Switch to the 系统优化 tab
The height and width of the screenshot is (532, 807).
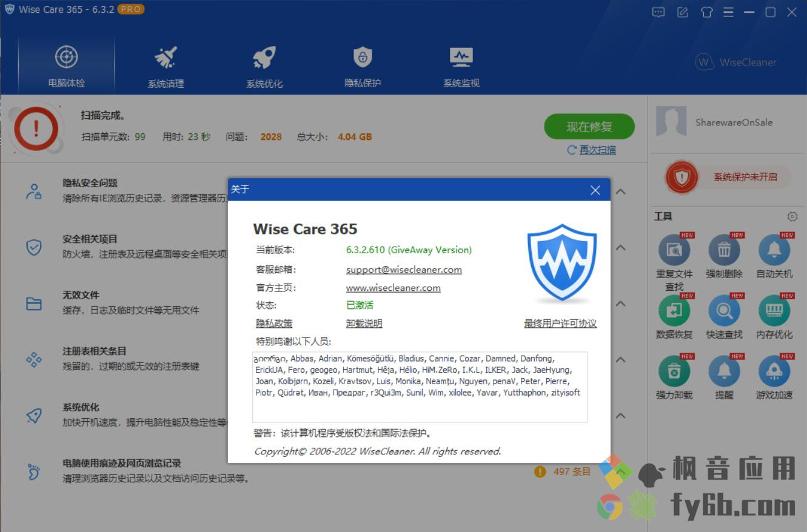click(x=264, y=65)
